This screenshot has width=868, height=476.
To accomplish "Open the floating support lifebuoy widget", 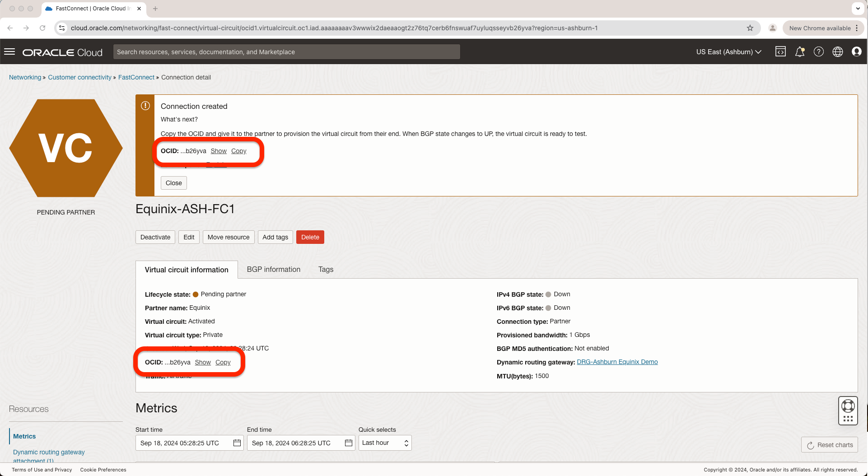I will [848, 411].
